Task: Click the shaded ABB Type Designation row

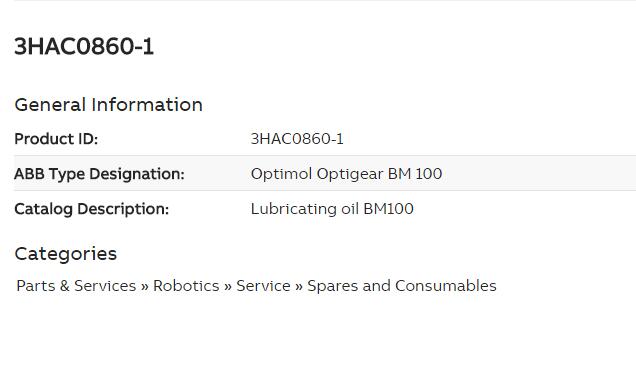Action: click(325, 173)
